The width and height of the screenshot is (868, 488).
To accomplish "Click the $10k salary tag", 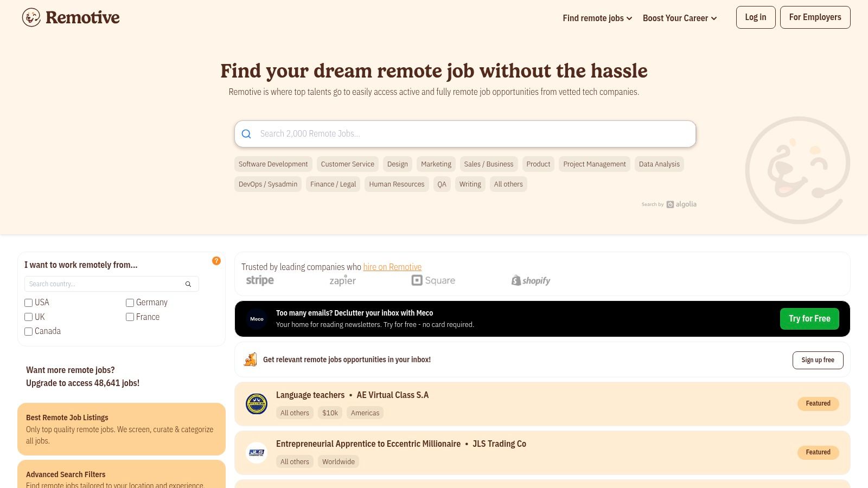I will click(x=330, y=413).
